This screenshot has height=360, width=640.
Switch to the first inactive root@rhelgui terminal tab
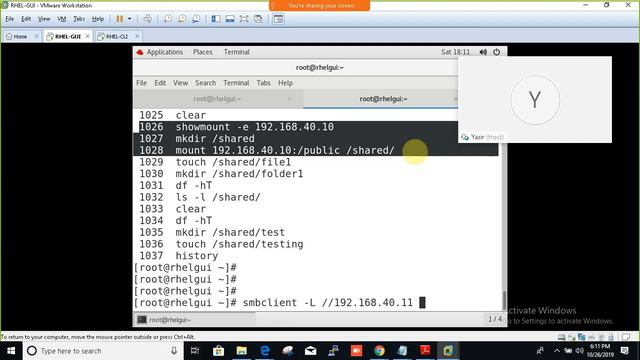pyautogui.click(x=218, y=99)
